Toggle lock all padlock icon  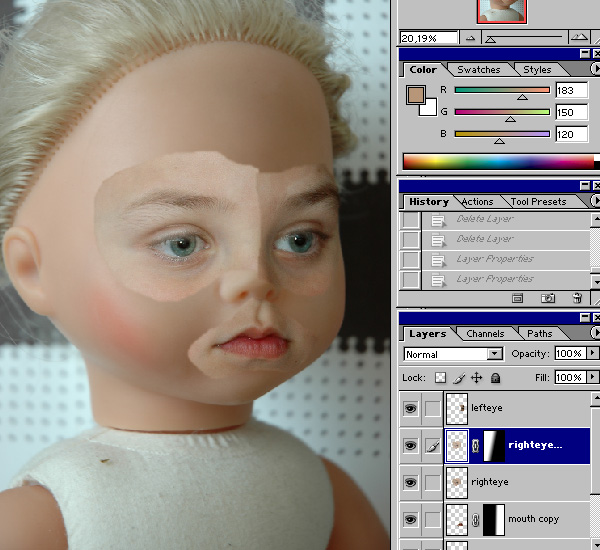(496, 378)
